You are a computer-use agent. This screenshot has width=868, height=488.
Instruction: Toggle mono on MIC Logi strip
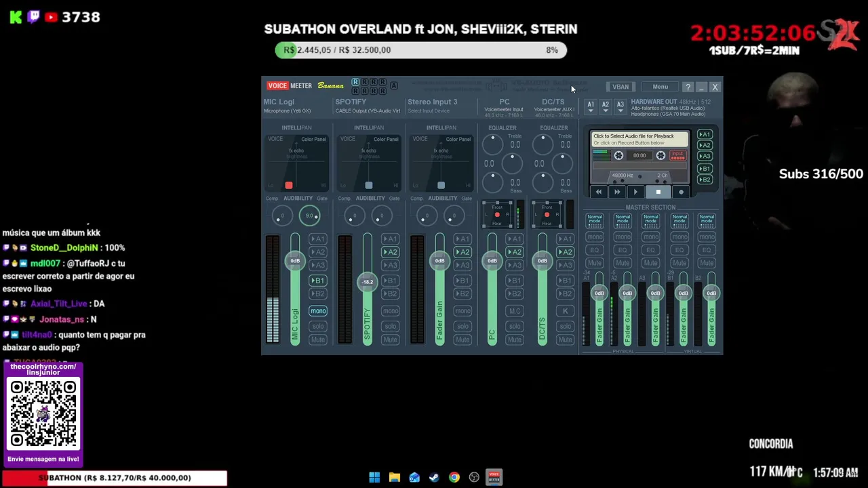(318, 311)
